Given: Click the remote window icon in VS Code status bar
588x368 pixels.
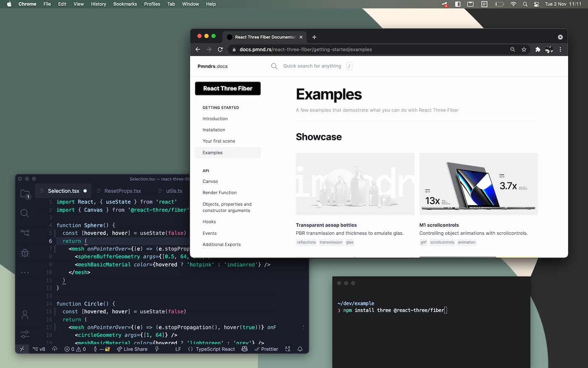Looking at the screenshot, I should (x=22, y=349).
